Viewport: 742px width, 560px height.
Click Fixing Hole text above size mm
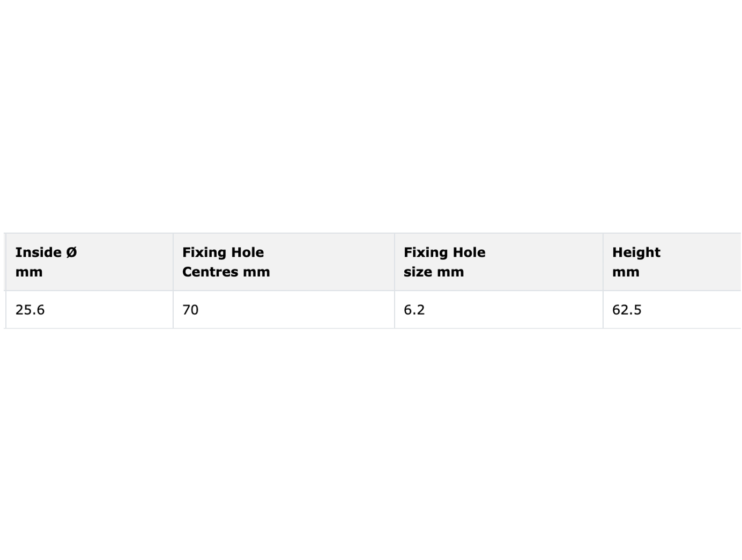tap(444, 252)
